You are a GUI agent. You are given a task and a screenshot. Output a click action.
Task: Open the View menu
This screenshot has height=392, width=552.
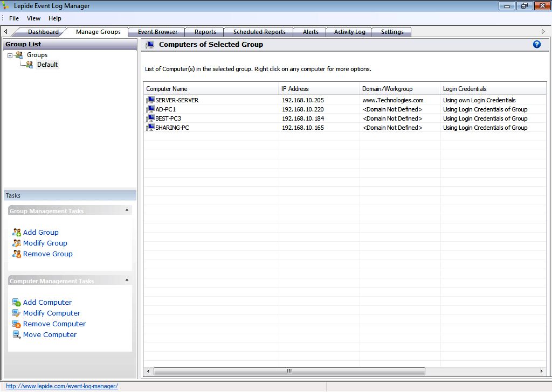[x=34, y=18]
